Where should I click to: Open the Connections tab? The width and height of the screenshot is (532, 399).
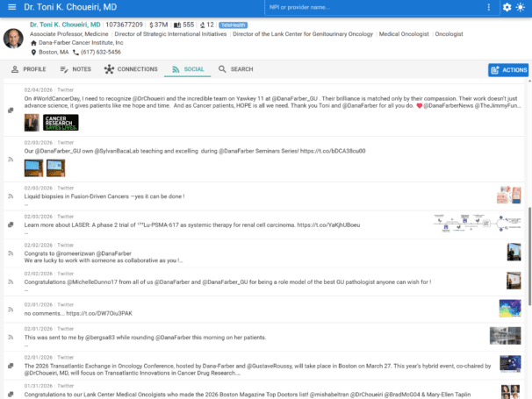point(131,69)
